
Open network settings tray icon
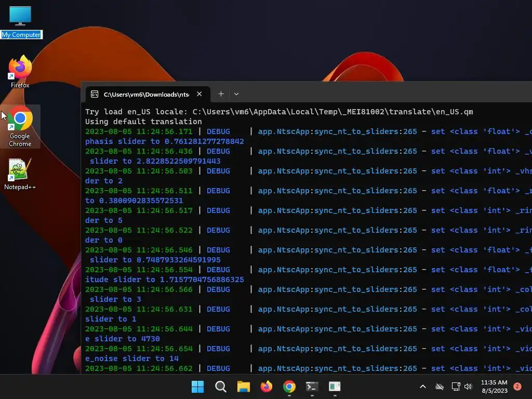click(x=456, y=387)
